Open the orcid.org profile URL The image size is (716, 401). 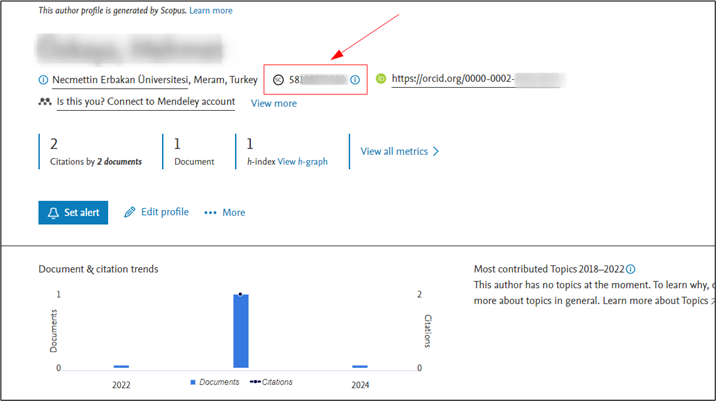tap(476, 79)
